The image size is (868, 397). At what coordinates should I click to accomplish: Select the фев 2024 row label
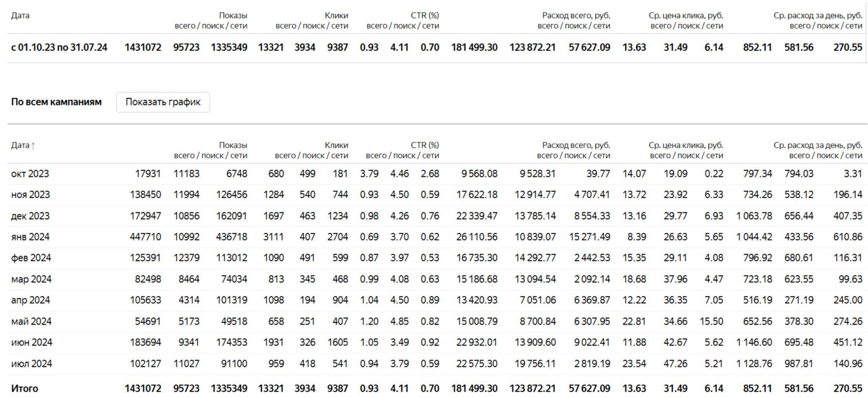pos(31,258)
